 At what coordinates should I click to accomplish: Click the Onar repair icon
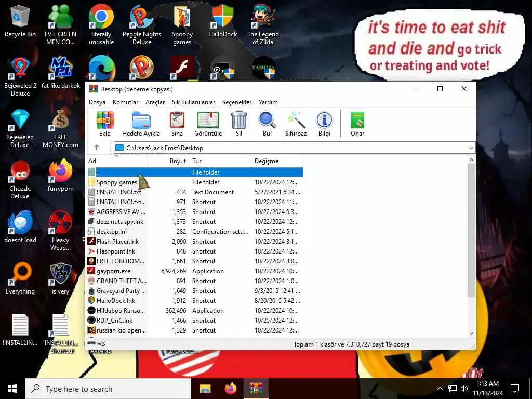point(357,124)
